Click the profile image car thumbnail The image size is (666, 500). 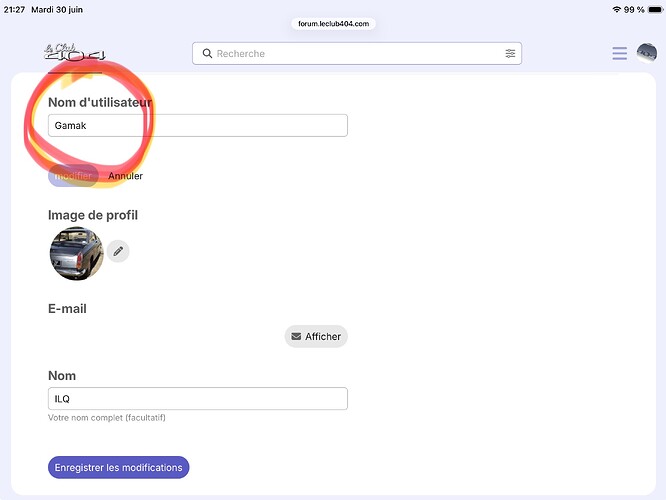point(76,254)
